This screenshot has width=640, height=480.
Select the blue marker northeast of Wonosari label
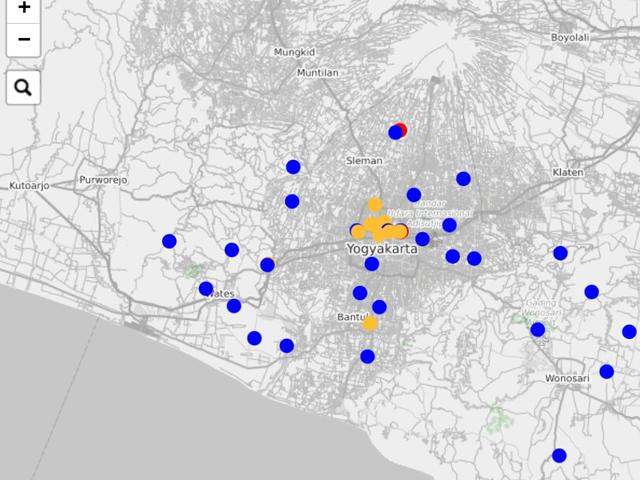pyautogui.click(x=606, y=371)
